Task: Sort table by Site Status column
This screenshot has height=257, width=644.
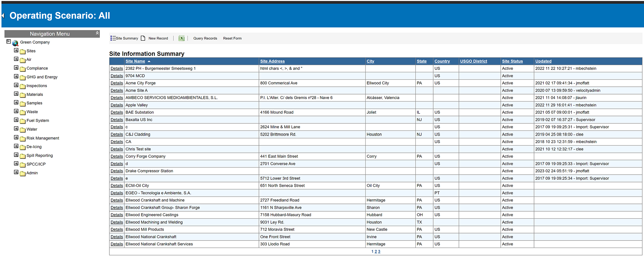Action: (512, 61)
